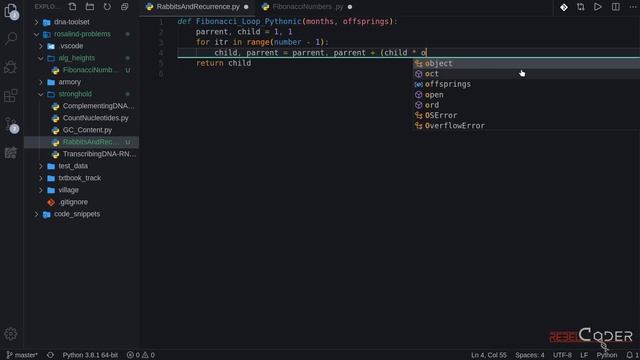640x360 pixels.
Task: Switch to the RabbitsAndRecurrence.py tab
Action: coord(198,7)
